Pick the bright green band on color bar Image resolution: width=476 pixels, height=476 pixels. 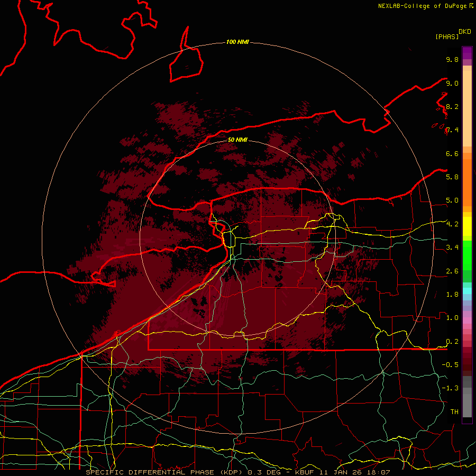point(467,255)
